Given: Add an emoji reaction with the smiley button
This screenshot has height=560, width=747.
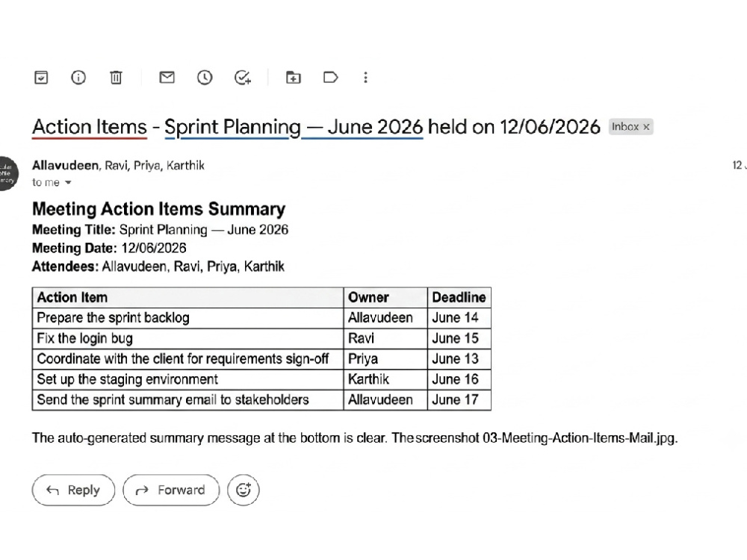Looking at the screenshot, I should point(244,490).
